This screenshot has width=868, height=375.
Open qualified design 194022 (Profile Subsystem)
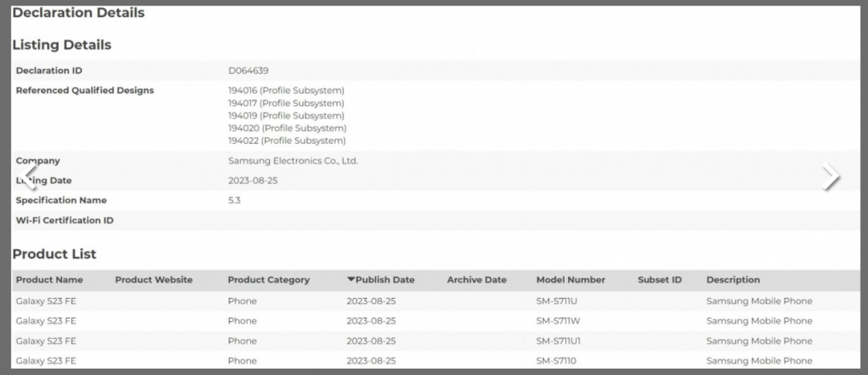287,141
